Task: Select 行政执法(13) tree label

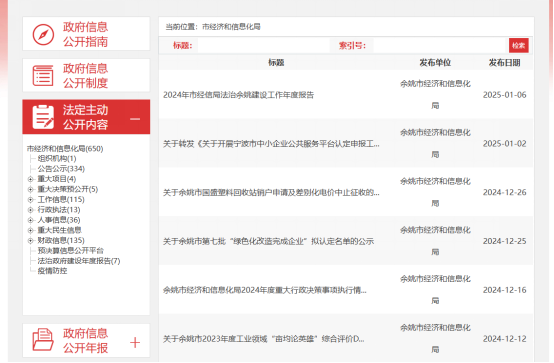Action: click(59, 210)
